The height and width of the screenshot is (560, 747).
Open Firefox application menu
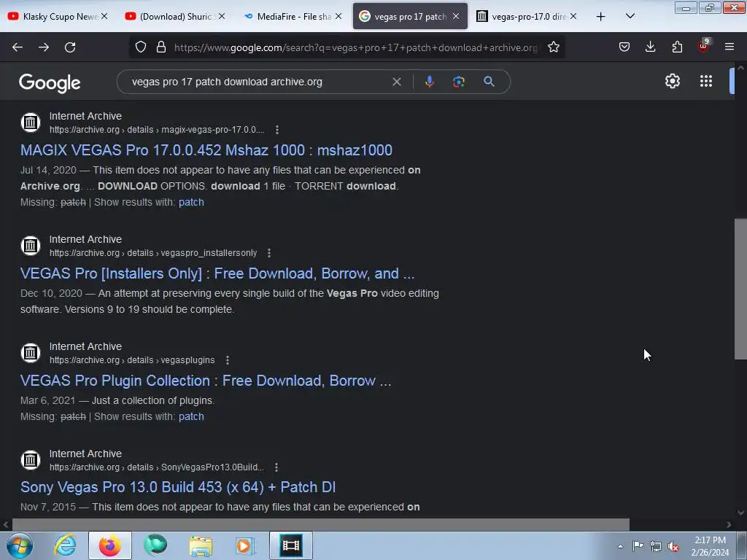pos(729,47)
